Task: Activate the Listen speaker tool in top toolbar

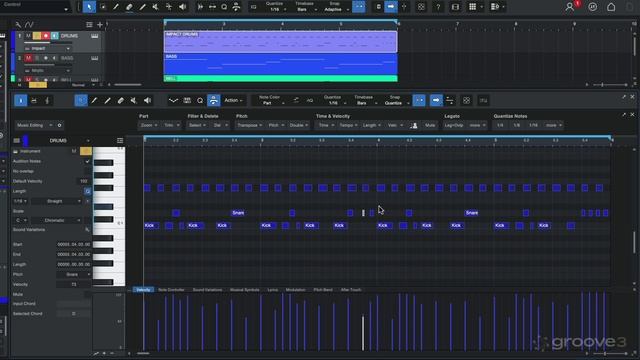Action: click(x=182, y=7)
